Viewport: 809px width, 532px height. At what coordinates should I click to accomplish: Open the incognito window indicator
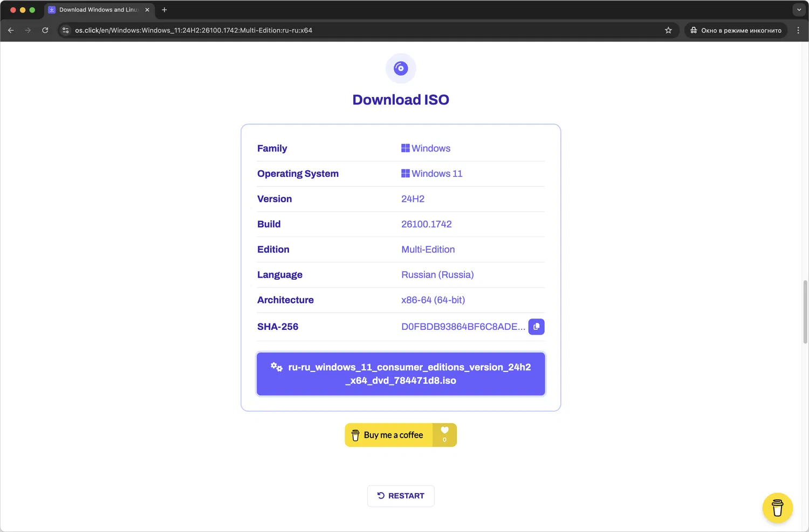[x=736, y=30]
